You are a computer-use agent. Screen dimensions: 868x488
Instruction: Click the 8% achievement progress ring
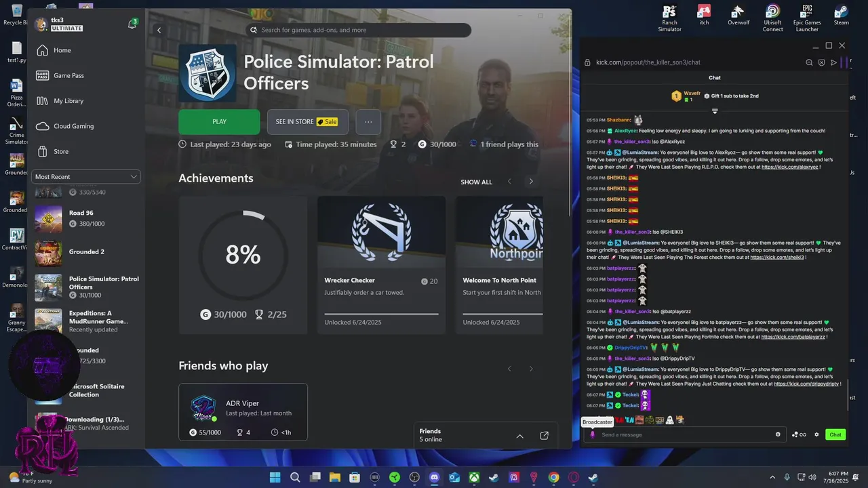coord(243,254)
